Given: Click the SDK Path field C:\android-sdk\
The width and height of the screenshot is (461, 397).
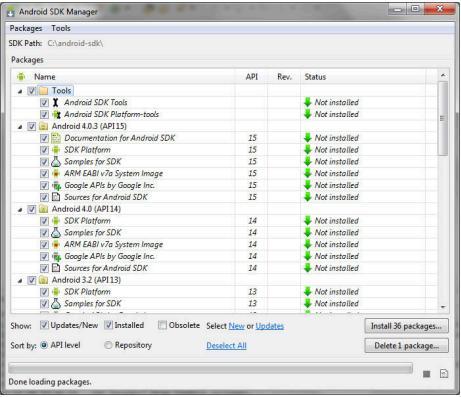Looking at the screenshot, I should 76,43.
